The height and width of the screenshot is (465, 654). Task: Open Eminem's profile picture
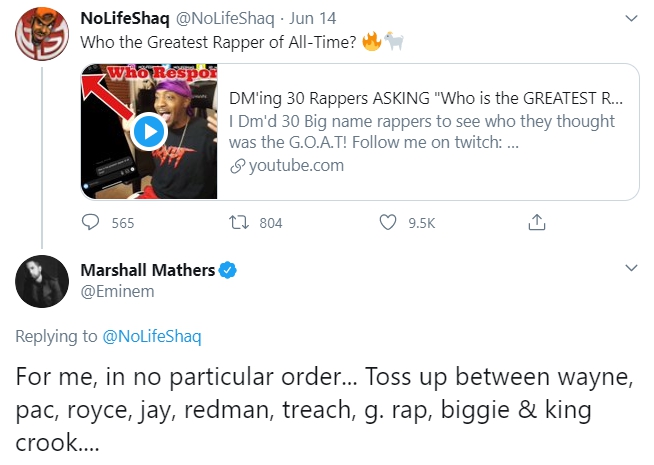click(x=40, y=286)
